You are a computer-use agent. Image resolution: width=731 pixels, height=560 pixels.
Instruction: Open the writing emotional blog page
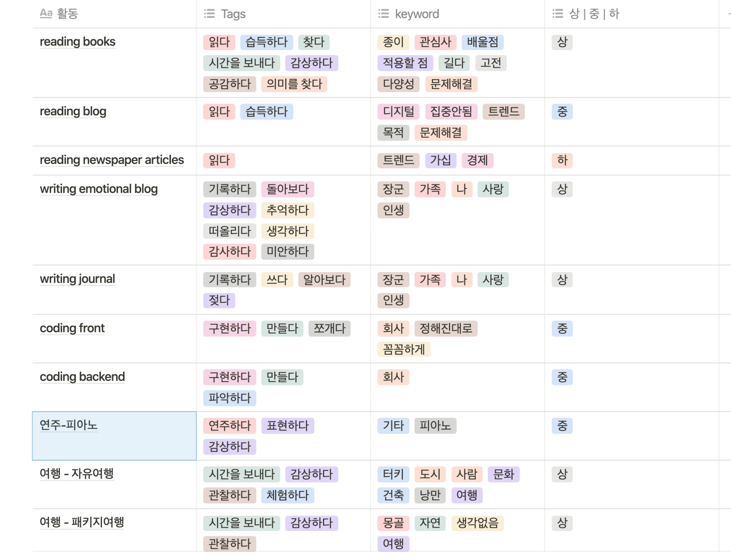click(99, 189)
